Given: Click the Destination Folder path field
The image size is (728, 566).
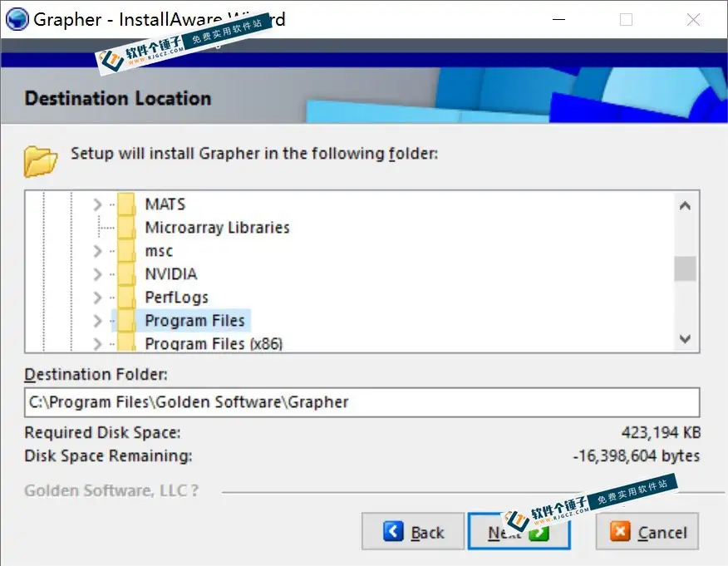Looking at the screenshot, I should click(x=362, y=402).
